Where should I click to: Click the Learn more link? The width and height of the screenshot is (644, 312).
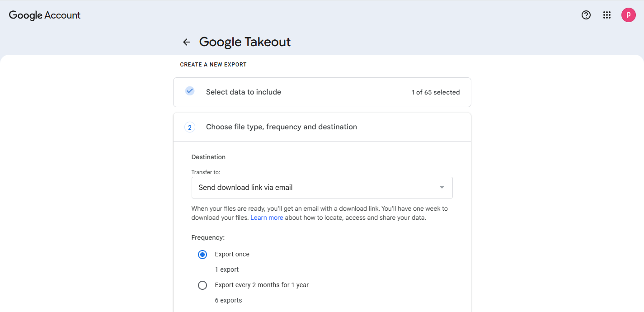267,217
